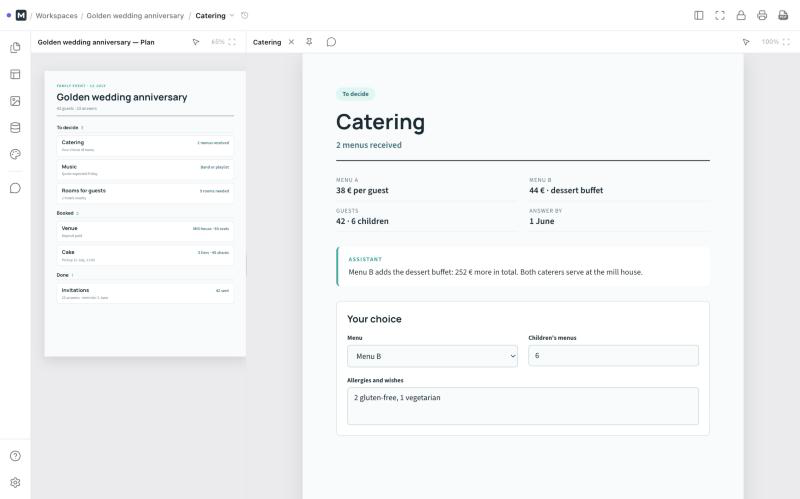Open the Venue card in Plan
The height and width of the screenshot is (499, 800).
point(145,231)
